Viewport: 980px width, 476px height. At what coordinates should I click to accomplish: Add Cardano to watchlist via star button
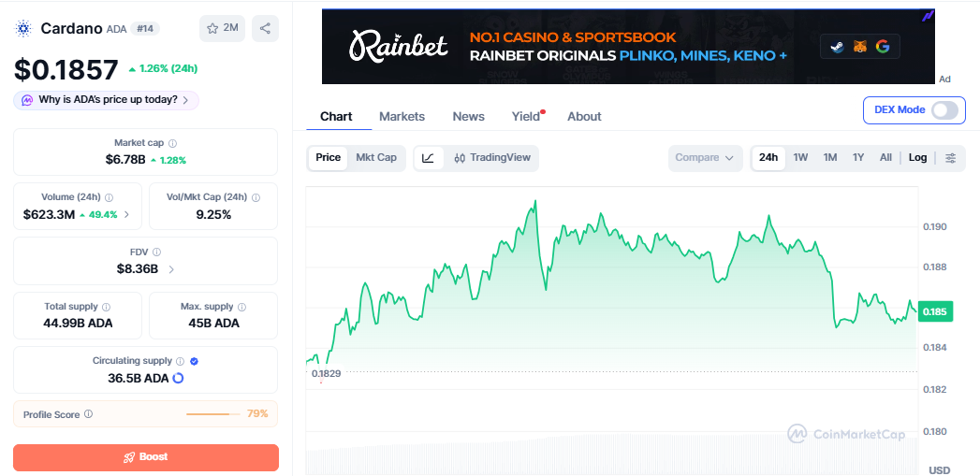click(223, 28)
